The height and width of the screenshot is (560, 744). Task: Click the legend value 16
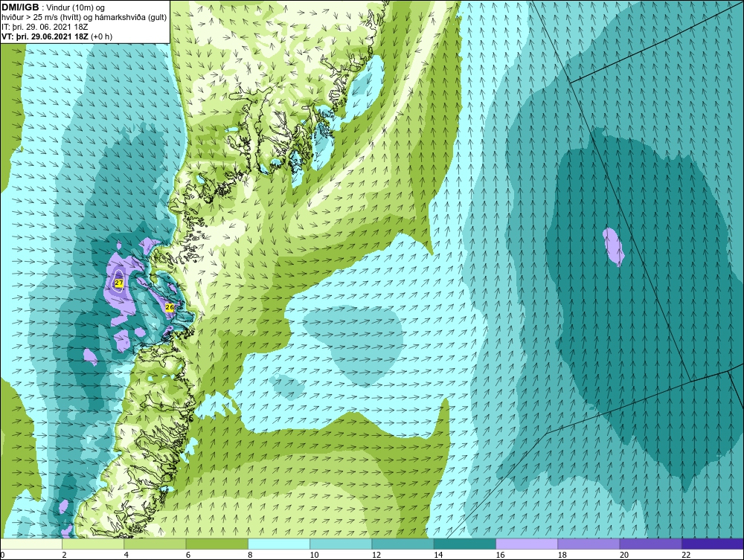(500, 555)
